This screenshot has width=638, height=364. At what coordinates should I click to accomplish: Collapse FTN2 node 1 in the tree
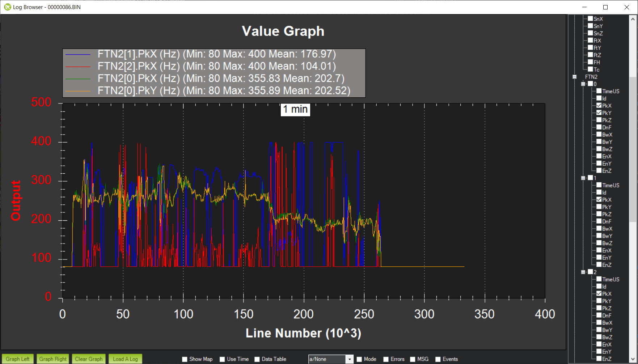pyautogui.click(x=583, y=178)
